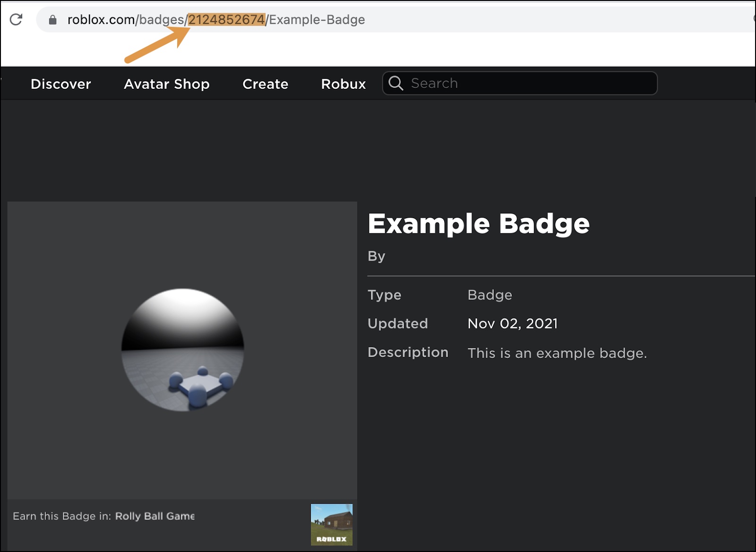Viewport: 756px width, 552px height.
Task: Open the Rolly Ball Game thumbnail
Action: [331, 525]
